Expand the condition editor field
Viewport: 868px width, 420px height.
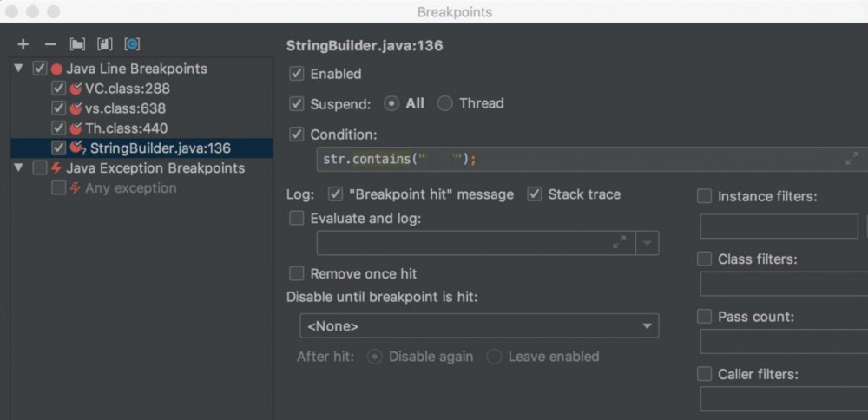click(852, 159)
